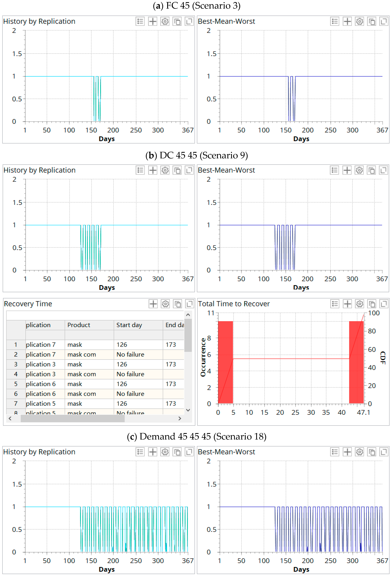Viewport: 392px width, 578px height.
Task: Maximize Scenario 18 History by Replication panel
Action: [x=189, y=452]
